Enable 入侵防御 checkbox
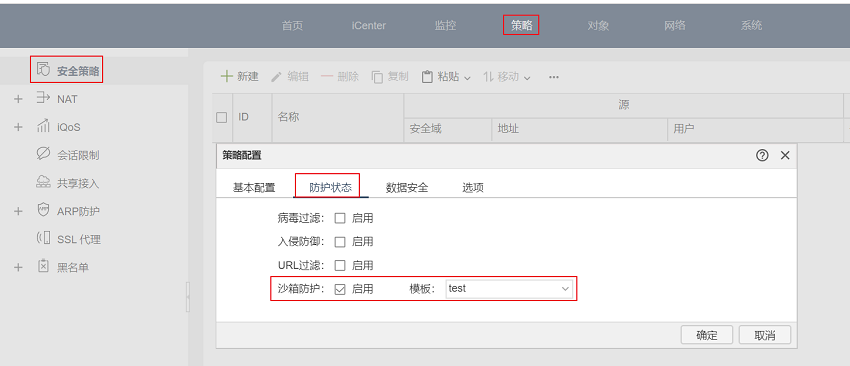 coord(340,242)
